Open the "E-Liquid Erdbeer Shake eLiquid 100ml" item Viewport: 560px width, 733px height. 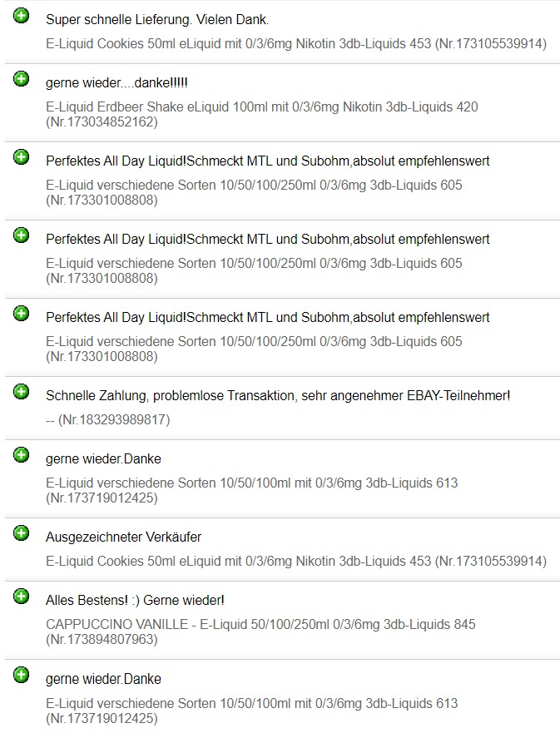(261, 114)
